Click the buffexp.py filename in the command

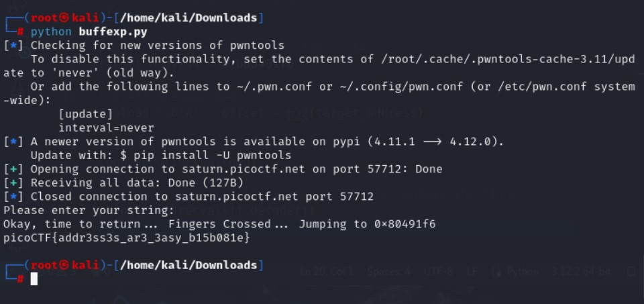click(113, 32)
